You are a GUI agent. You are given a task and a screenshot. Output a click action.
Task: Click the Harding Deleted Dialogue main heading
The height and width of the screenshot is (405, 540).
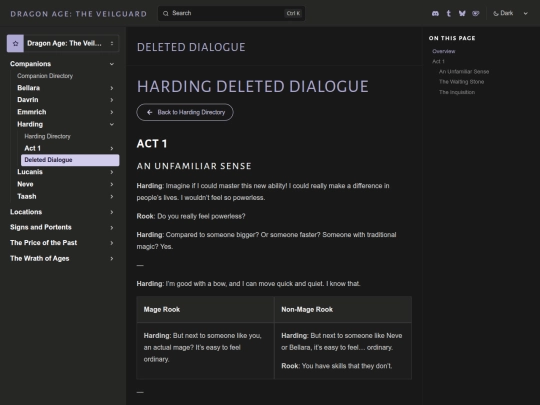pyautogui.click(x=253, y=86)
